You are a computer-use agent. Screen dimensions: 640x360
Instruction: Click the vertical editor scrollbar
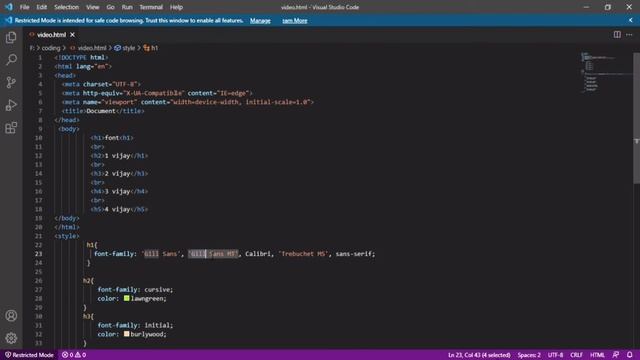click(x=636, y=118)
